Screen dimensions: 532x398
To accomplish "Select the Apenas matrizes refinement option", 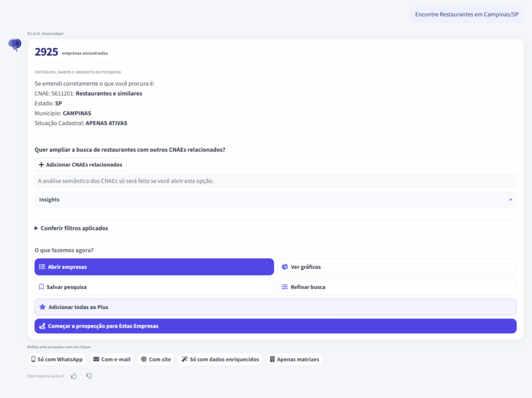I will click(x=294, y=360).
